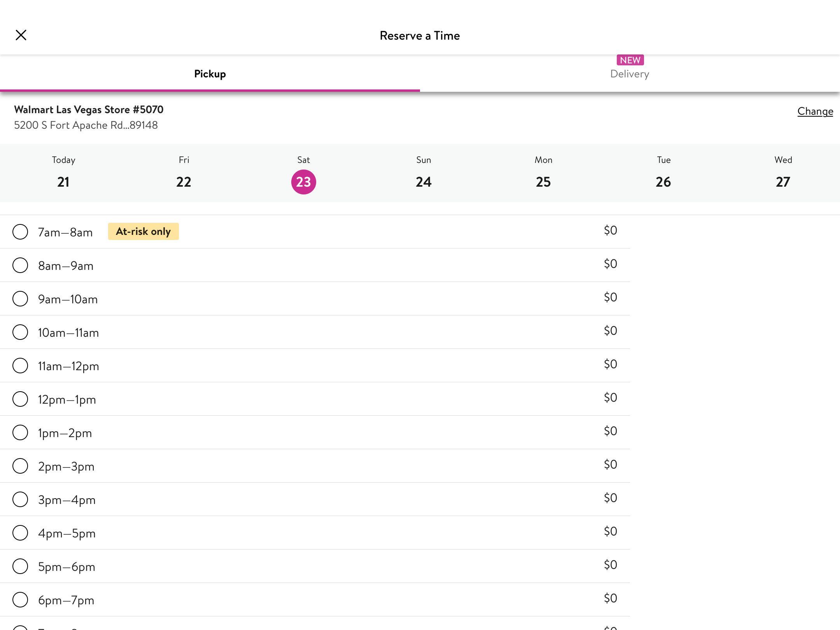Click the 9am–10am time label

pos(68,299)
